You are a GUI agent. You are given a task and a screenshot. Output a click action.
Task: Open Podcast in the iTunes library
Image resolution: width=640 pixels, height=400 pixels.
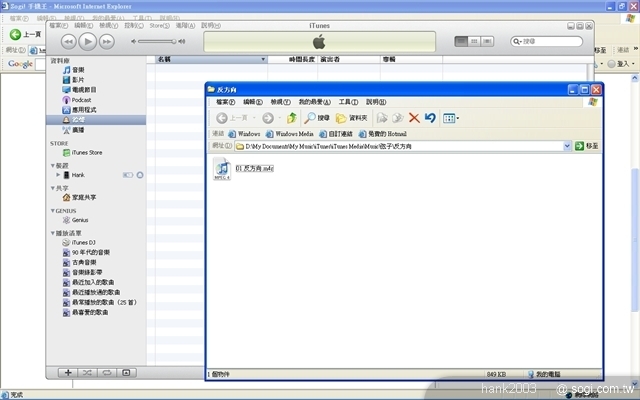click(x=82, y=100)
